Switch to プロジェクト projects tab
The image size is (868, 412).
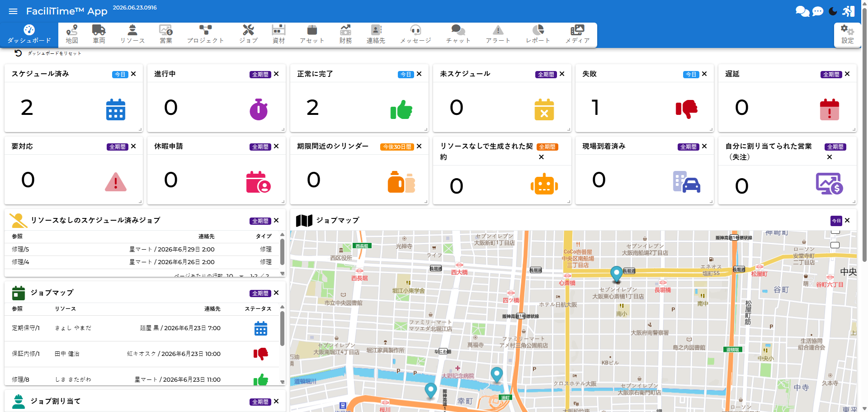coord(206,34)
